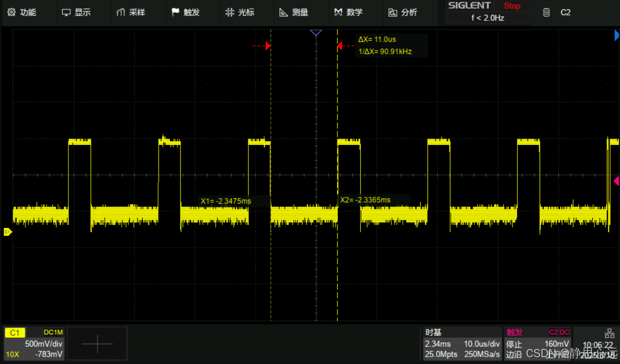This screenshot has width=620, height=364.
Task: Click the -783mV offset value
Action: 49,354
